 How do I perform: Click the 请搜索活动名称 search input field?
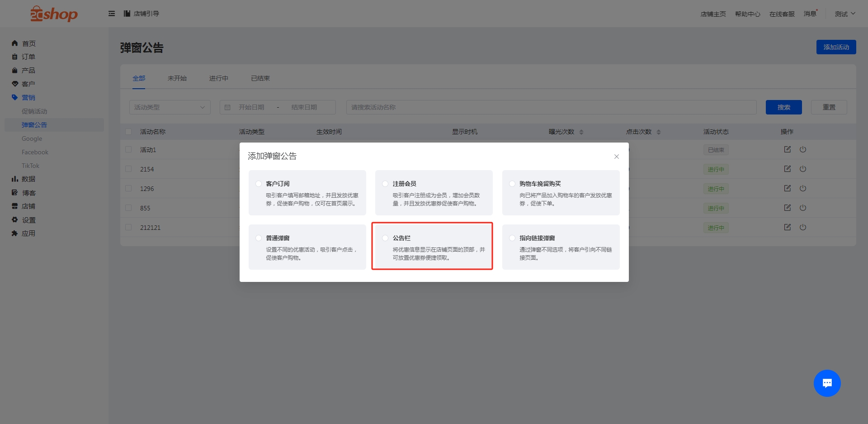[551, 107]
